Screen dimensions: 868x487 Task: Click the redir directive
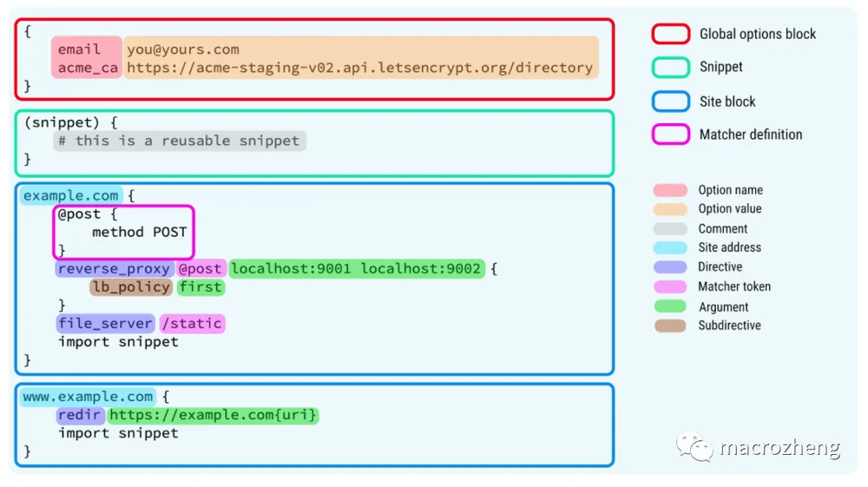point(80,415)
